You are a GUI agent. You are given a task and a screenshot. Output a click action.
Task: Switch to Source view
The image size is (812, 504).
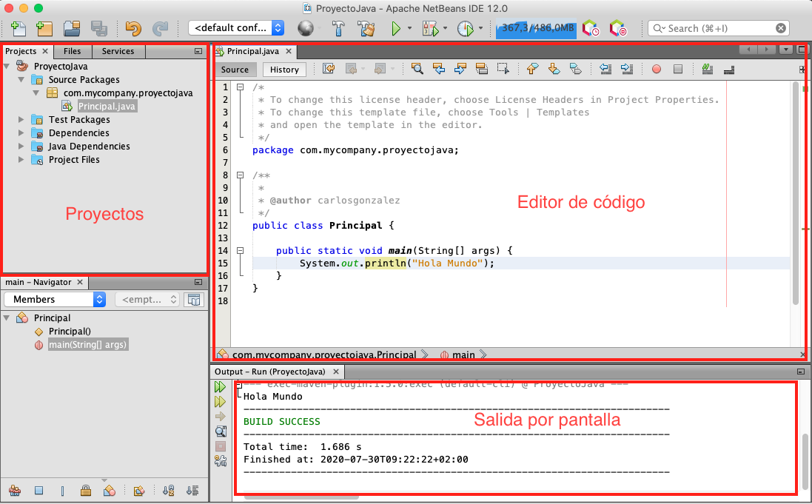[x=235, y=70]
